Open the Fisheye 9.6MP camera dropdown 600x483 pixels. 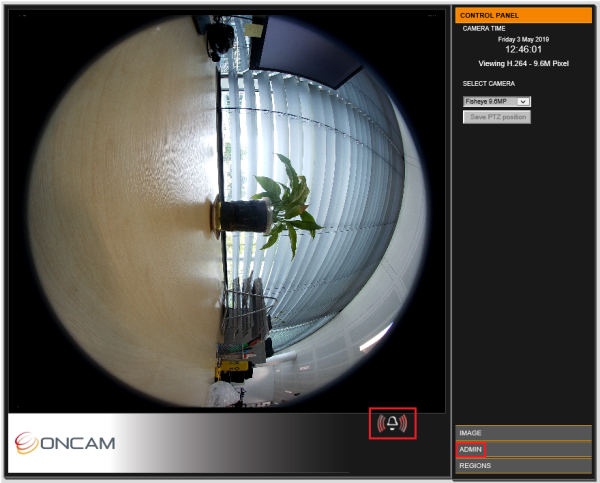click(x=496, y=101)
